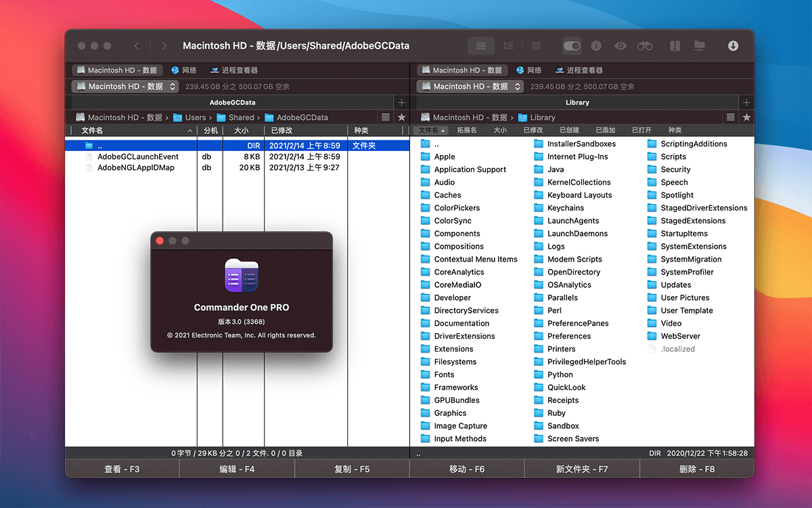This screenshot has height=508, width=812.
Task: Open right pane history list icon
Action: click(x=731, y=117)
